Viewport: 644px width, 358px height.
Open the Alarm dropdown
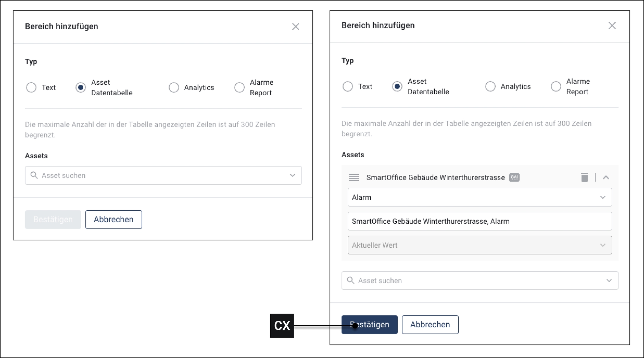480,197
